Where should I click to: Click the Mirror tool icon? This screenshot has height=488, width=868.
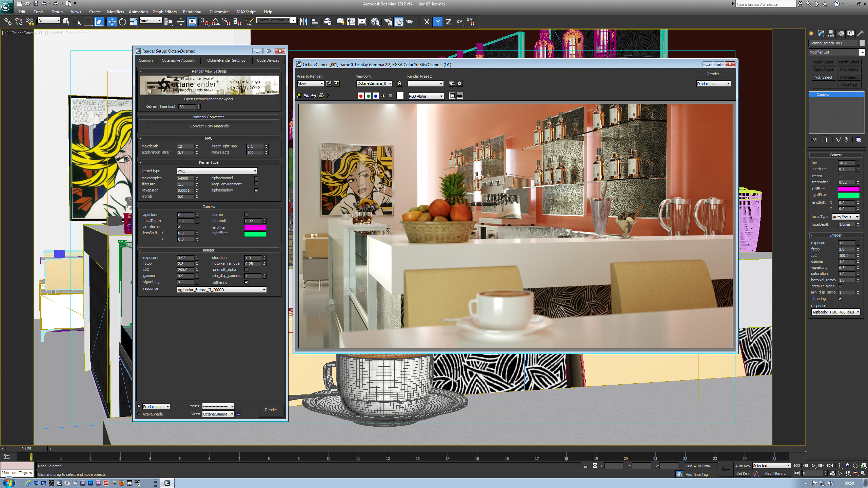tap(303, 22)
